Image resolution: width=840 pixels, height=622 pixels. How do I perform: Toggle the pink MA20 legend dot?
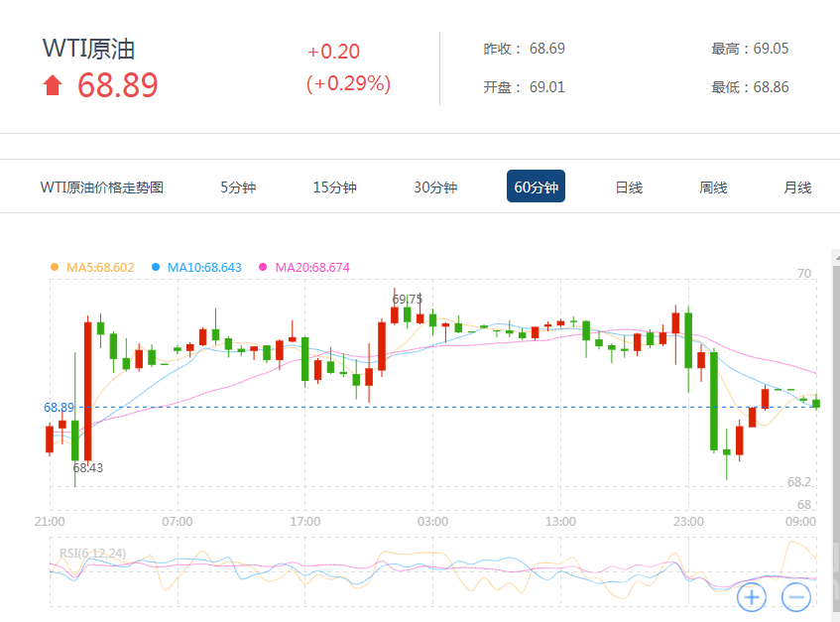point(263,267)
